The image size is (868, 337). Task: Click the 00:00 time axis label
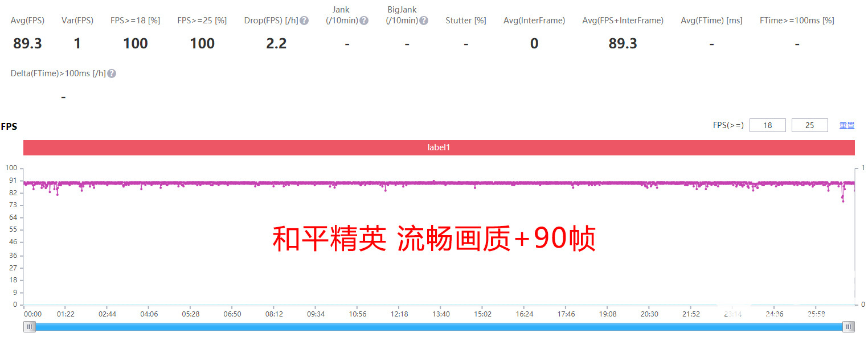(32, 314)
